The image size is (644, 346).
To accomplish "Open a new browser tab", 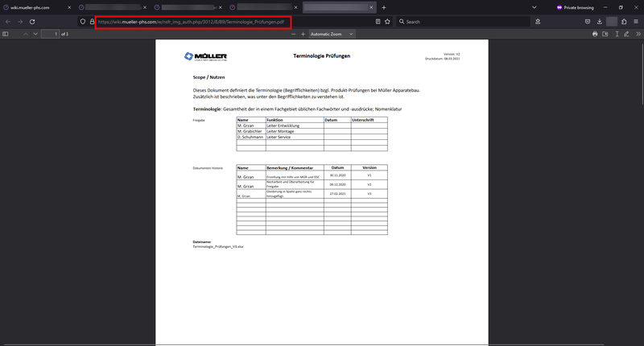I will 384,7.
